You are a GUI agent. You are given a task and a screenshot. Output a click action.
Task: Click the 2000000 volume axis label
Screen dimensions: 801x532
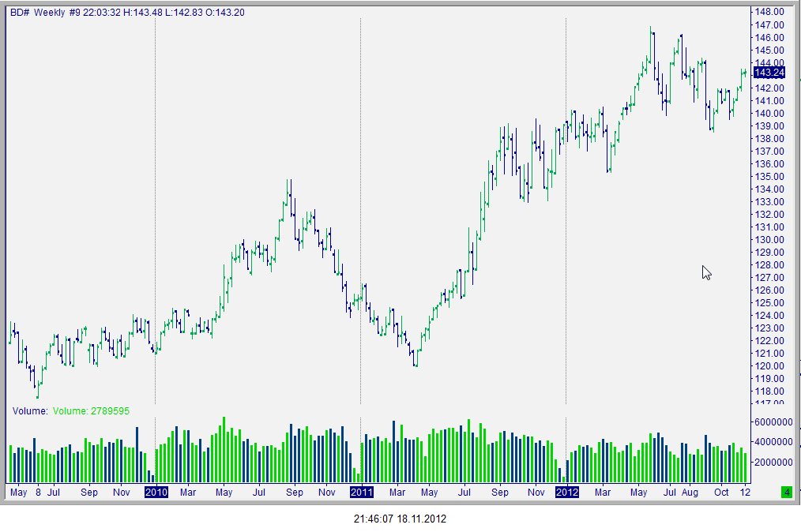[x=773, y=463]
